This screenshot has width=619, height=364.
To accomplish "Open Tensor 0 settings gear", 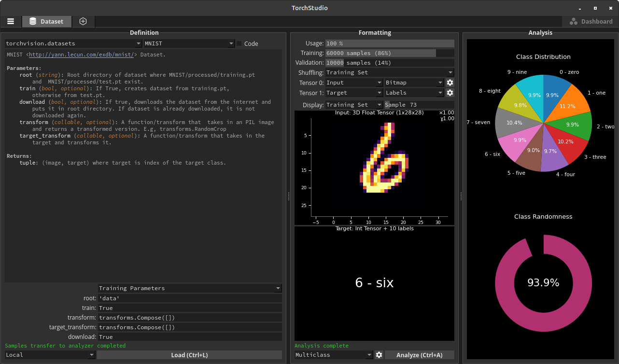I will pyautogui.click(x=450, y=83).
